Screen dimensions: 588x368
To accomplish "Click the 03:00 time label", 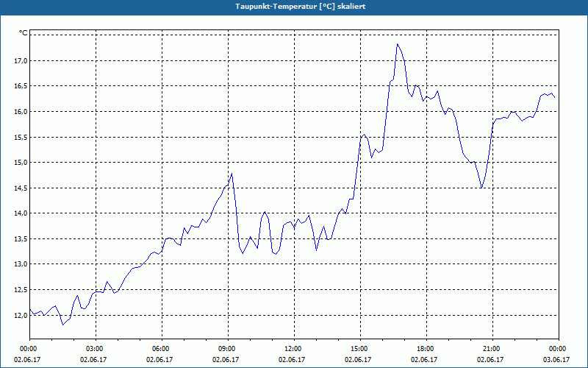I will 96,349.
